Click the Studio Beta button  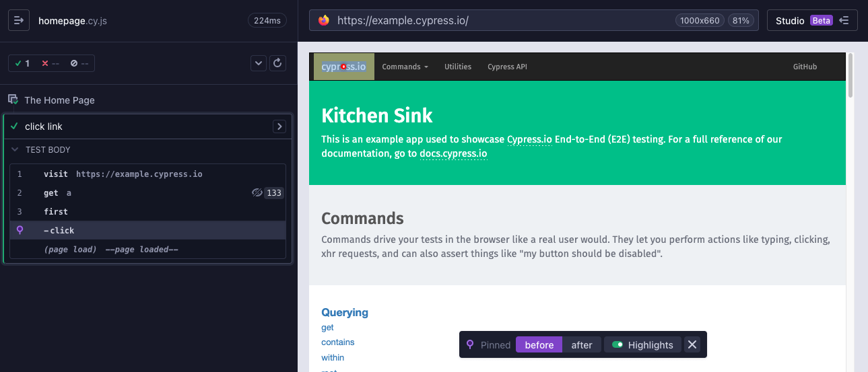click(x=811, y=21)
